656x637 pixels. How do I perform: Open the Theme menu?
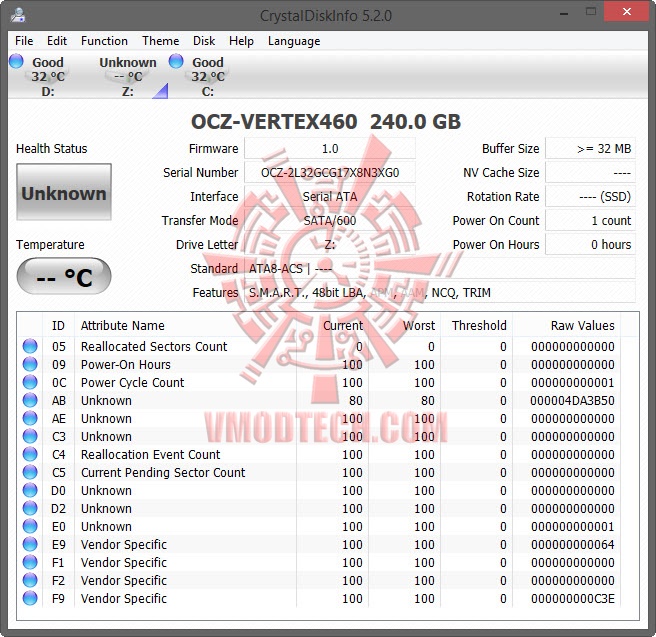click(160, 41)
